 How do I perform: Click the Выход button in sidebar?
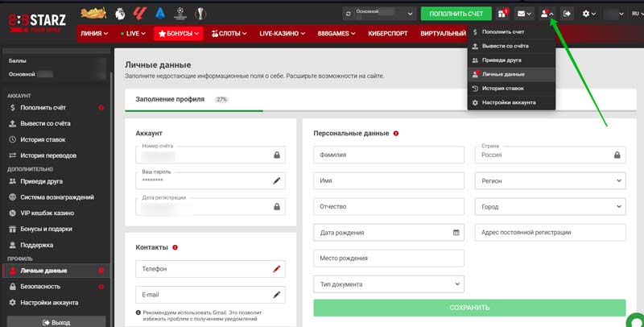point(56,322)
